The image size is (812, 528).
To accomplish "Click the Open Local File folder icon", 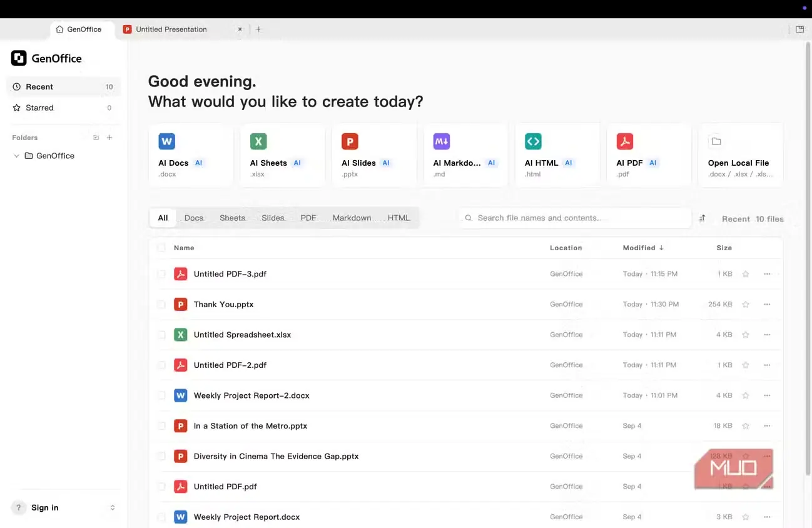I will pos(716,141).
